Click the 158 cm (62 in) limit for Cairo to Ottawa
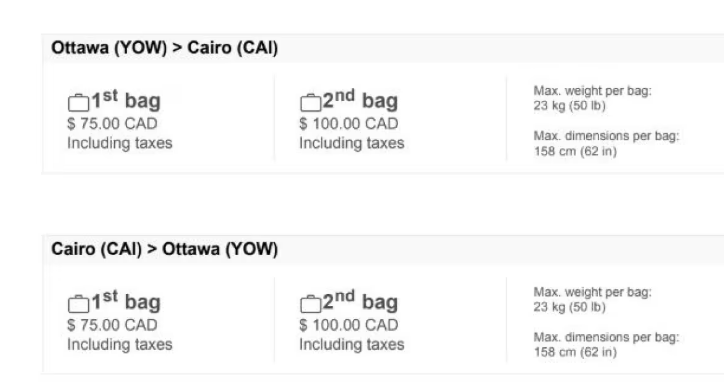This screenshot has height=386, width=724. (x=575, y=352)
